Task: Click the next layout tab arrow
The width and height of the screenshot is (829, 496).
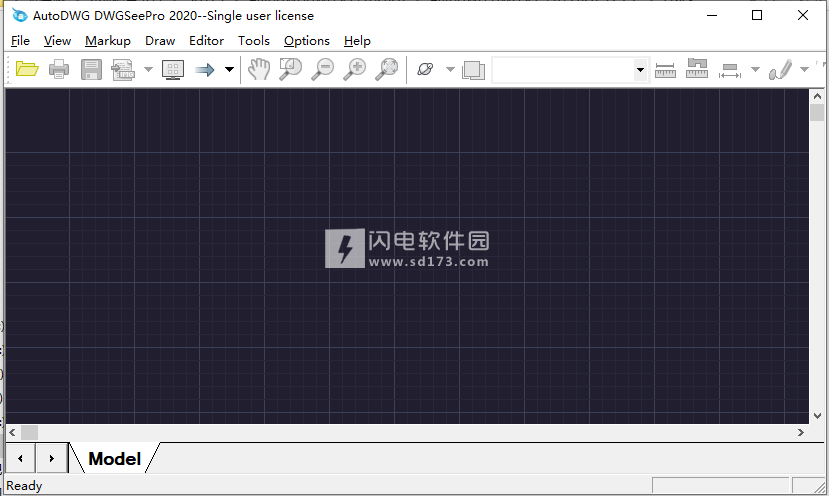Action: click(x=51, y=458)
